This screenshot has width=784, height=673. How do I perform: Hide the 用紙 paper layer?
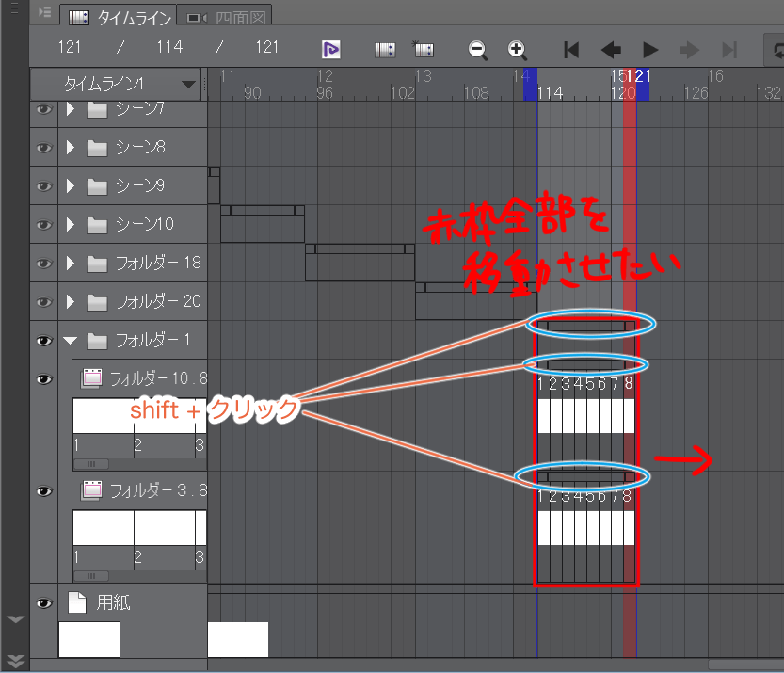43,603
